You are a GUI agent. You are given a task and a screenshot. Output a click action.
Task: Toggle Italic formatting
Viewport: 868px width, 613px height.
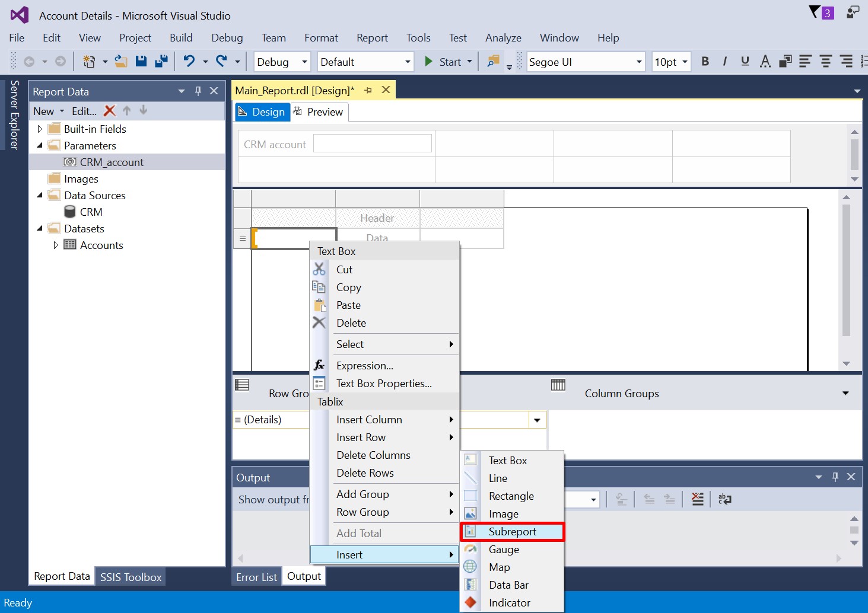[x=724, y=61]
